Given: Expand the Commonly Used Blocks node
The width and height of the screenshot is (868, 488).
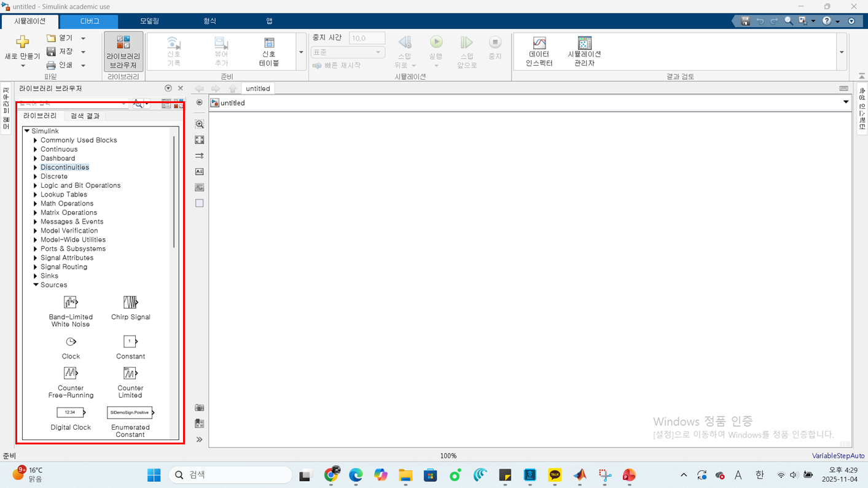Looking at the screenshot, I should click(36, 141).
